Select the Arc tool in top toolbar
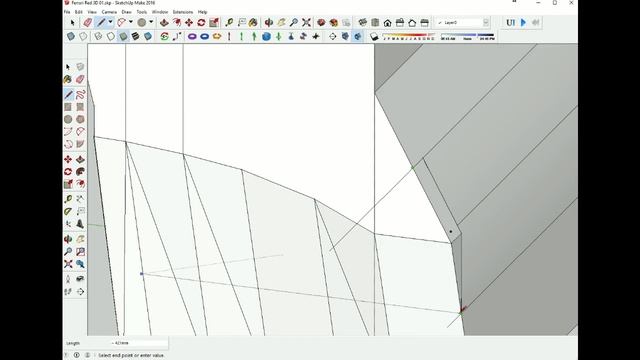 coord(121,22)
